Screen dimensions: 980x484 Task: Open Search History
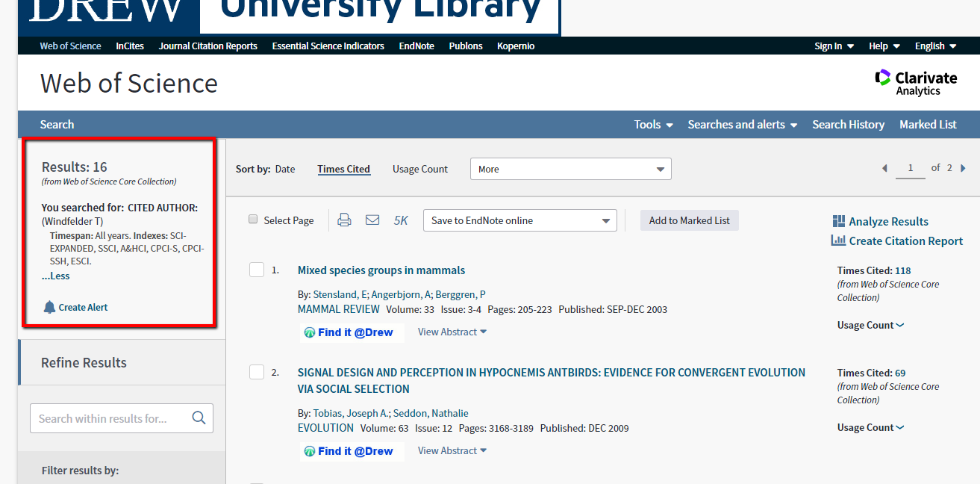849,125
